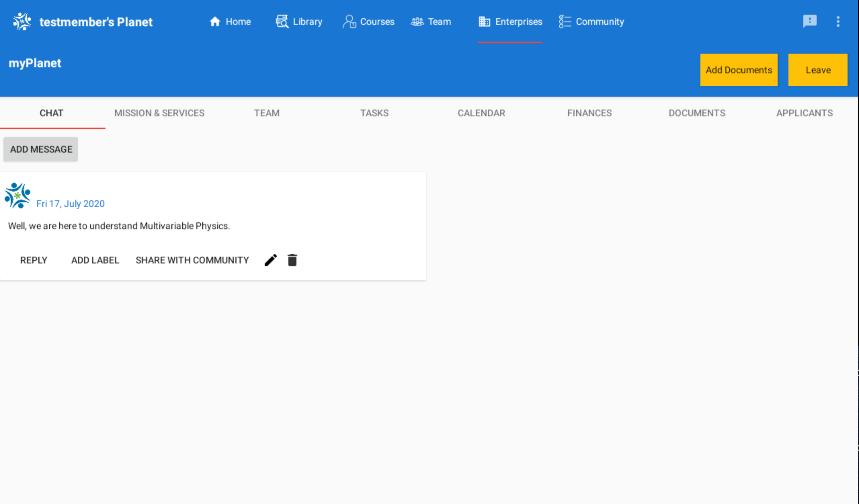Select the Applicants tab

point(805,113)
